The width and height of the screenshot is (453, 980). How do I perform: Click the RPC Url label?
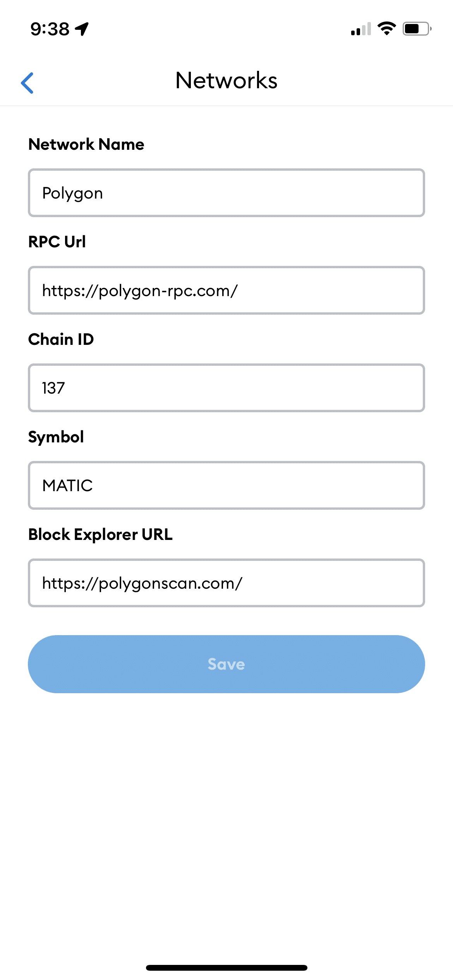click(x=57, y=242)
